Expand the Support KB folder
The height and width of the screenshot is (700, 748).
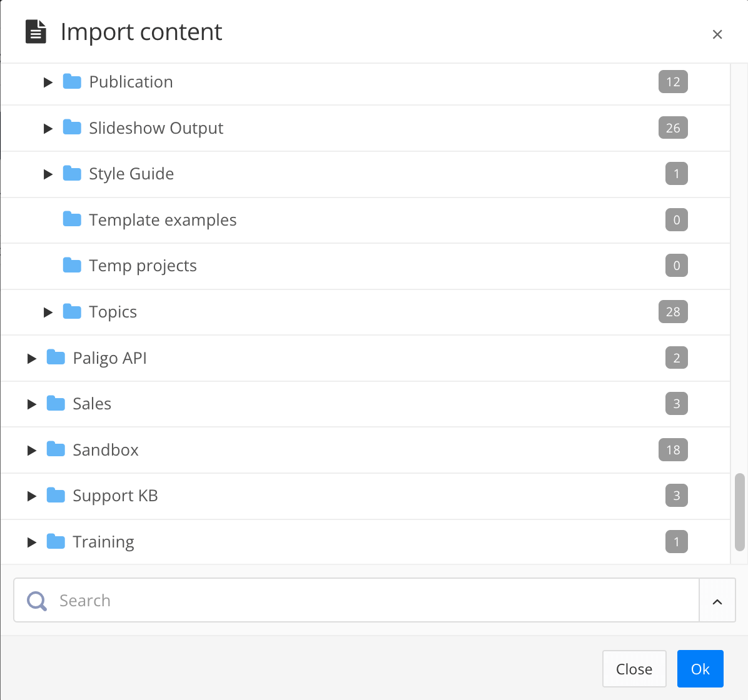pos(32,496)
